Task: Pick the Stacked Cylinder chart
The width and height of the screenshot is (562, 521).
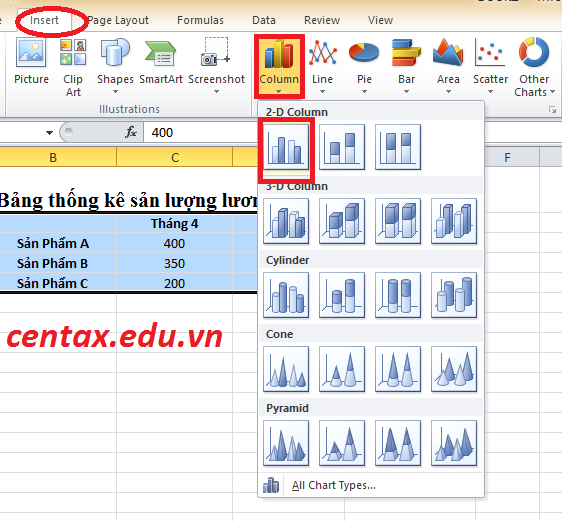Action: (x=342, y=295)
